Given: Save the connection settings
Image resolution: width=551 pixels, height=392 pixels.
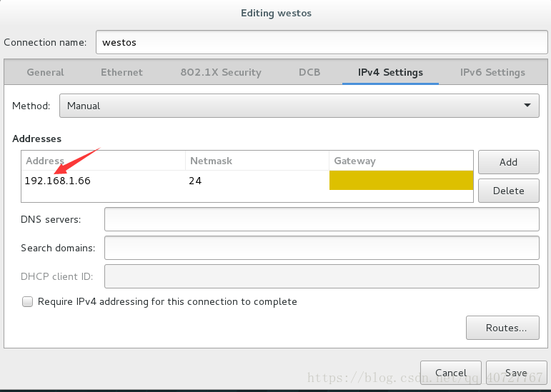Looking at the screenshot, I should coord(516,372).
